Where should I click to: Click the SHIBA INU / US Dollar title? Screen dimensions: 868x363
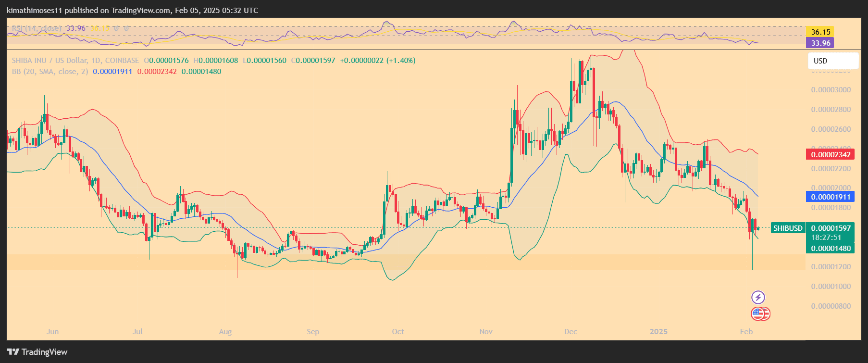[50, 61]
